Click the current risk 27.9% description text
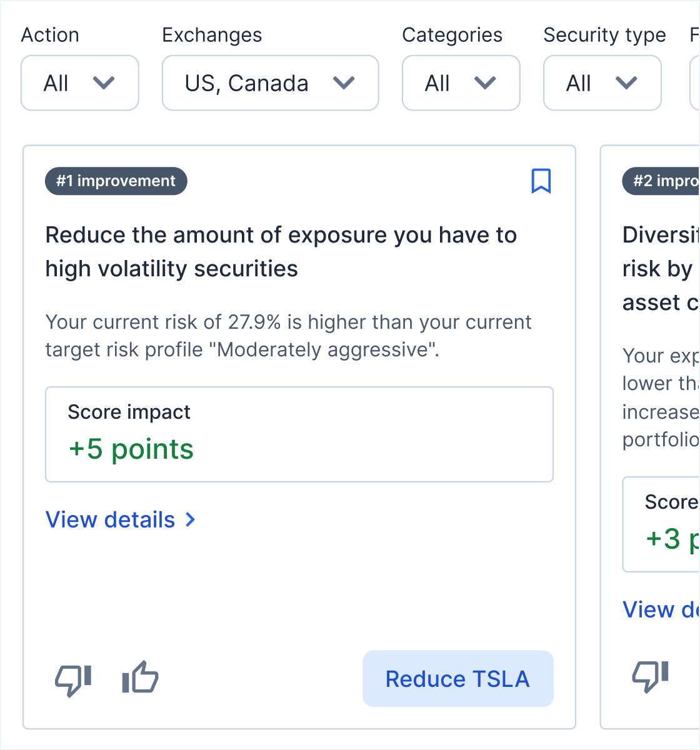This screenshot has width=700, height=750. (288, 336)
